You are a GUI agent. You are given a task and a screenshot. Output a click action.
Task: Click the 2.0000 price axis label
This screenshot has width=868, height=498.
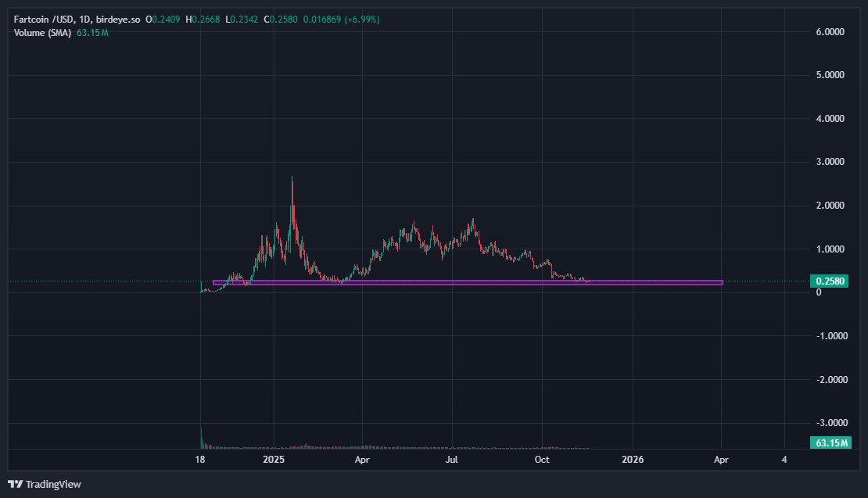point(830,206)
